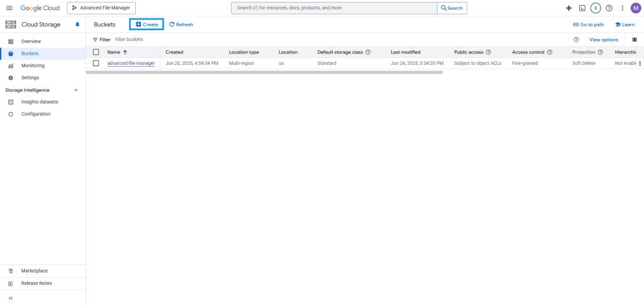This screenshot has width=644, height=306.
Task: Click the Gemini AI sparkle icon
Action: point(569,8)
